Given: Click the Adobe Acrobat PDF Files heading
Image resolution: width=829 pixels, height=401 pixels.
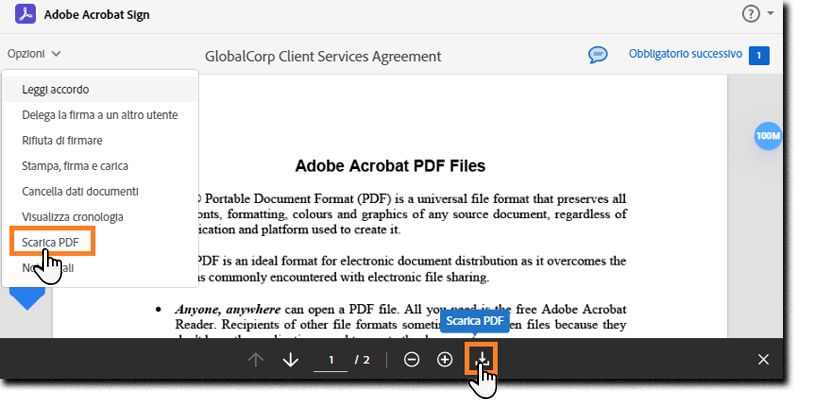Looking at the screenshot, I should coord(390,166).
